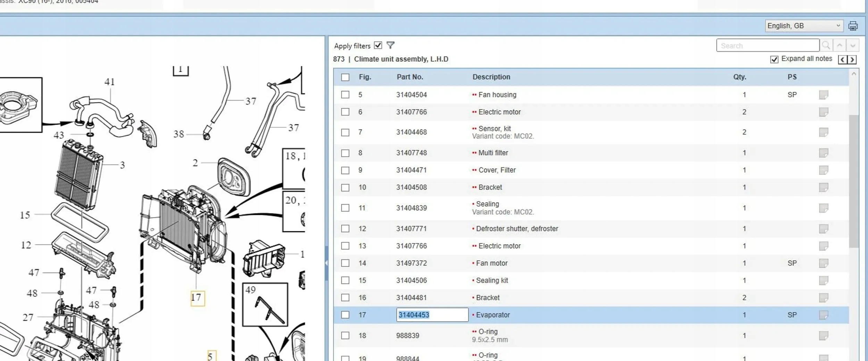Click the 'Climate unit assembly, L.H.D' heading

pyautogui.click(x=401, y=59)
